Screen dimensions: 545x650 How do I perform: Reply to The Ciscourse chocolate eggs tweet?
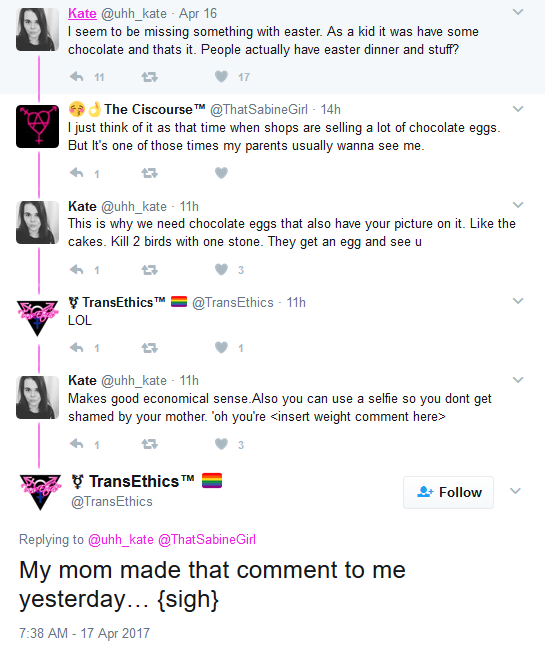[77, 173]
